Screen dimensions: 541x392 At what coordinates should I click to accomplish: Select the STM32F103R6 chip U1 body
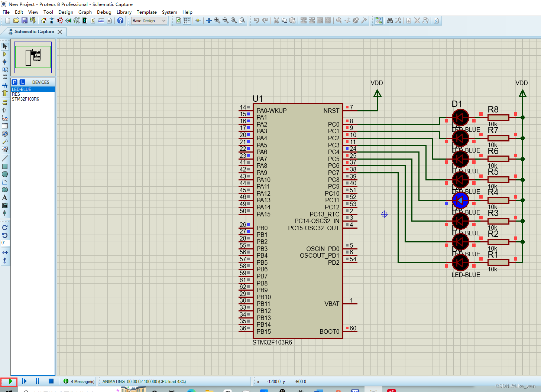(298, 221)
